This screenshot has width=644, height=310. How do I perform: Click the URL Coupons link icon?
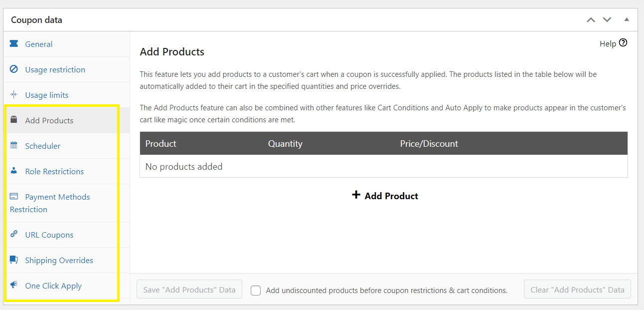tap(14, 234)
